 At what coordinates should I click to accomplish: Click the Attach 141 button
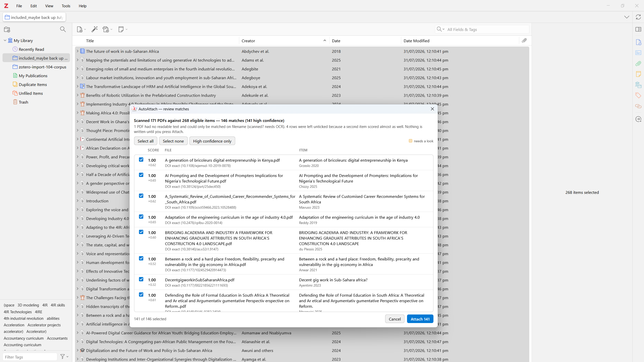420,319
